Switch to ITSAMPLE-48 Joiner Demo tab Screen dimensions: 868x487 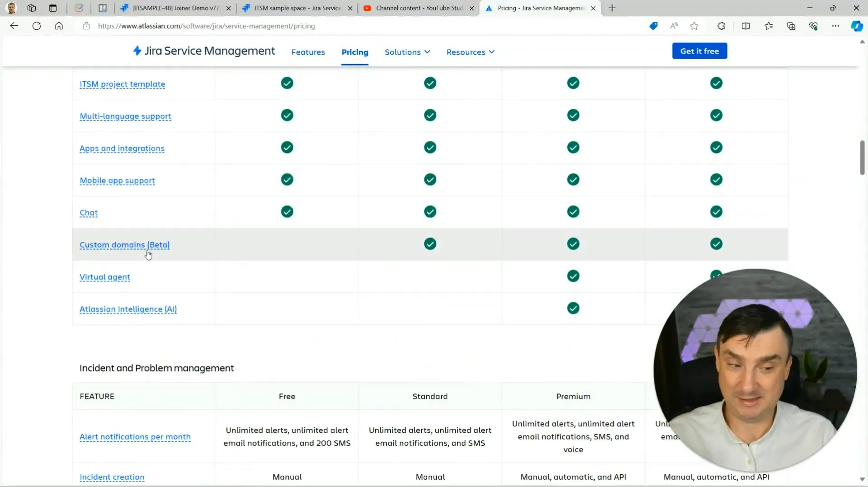(176, 8)
